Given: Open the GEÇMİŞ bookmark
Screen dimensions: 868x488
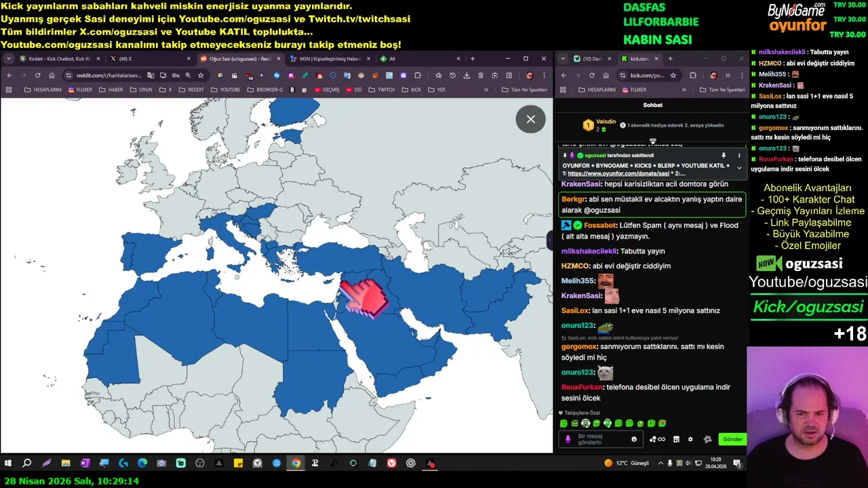Looking at the screenshot, I should (x=327, y=89).
